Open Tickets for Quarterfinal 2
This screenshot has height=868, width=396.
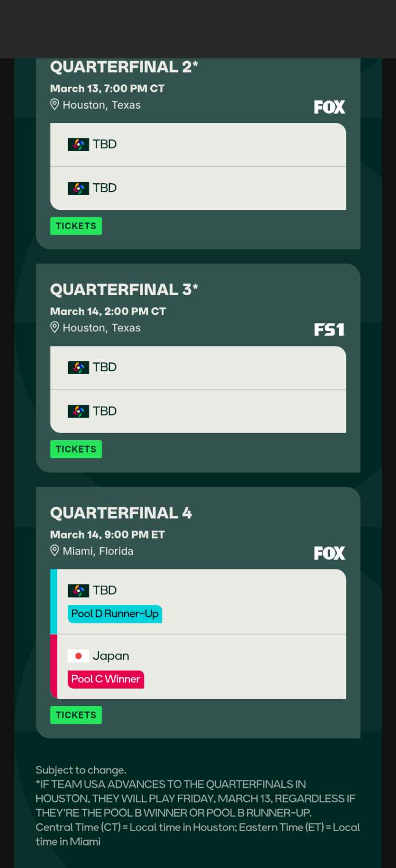tap(76, 226)
